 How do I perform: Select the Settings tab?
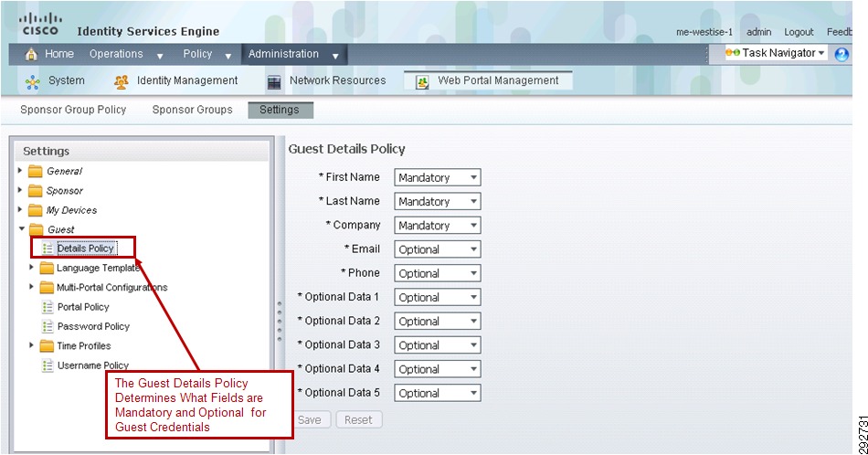[x=280, y=110]
